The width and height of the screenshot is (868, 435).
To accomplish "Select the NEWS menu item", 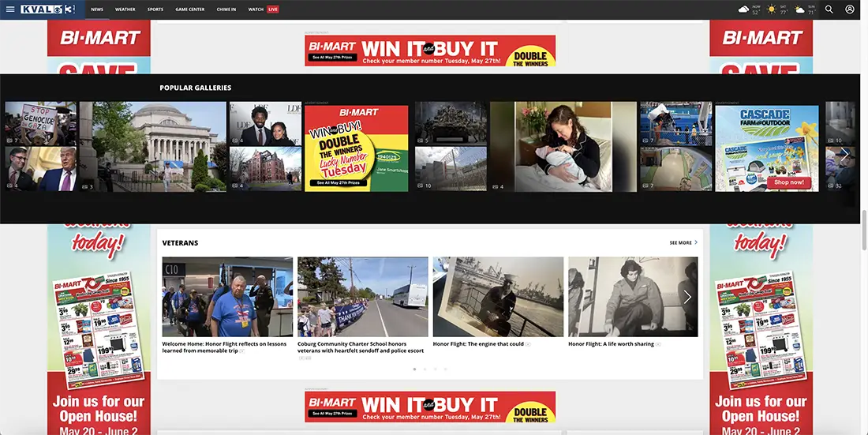I will (97, 9).
